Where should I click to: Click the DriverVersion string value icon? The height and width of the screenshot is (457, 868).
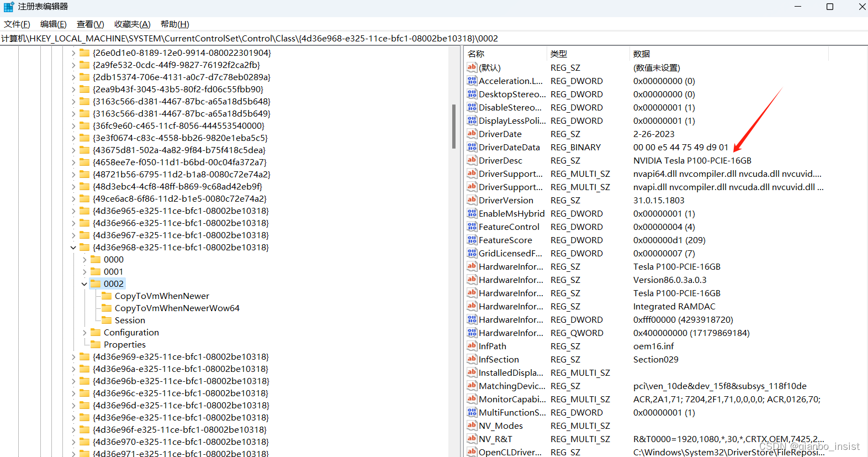[x=472, y=200]
